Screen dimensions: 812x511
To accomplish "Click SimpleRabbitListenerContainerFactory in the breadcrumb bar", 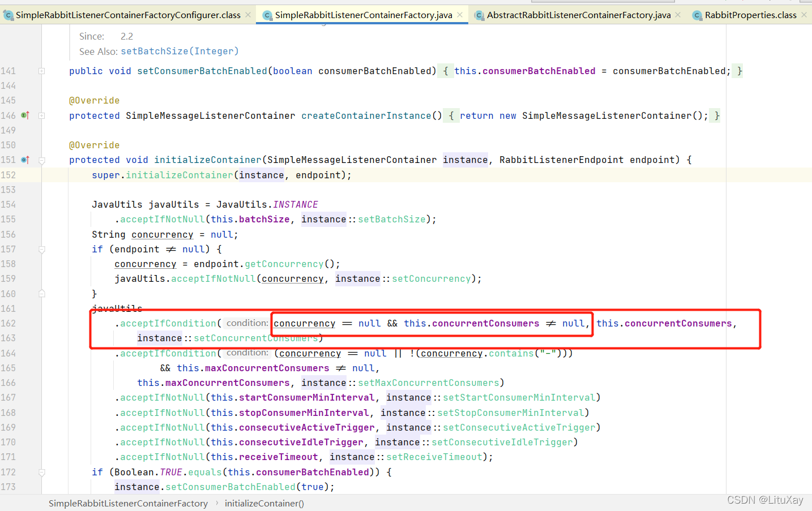I will click(x=128, y=503).
